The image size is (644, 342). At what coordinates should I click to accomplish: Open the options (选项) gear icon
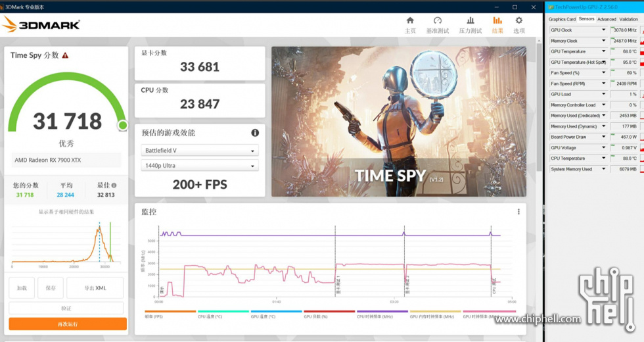click(518, 20)
